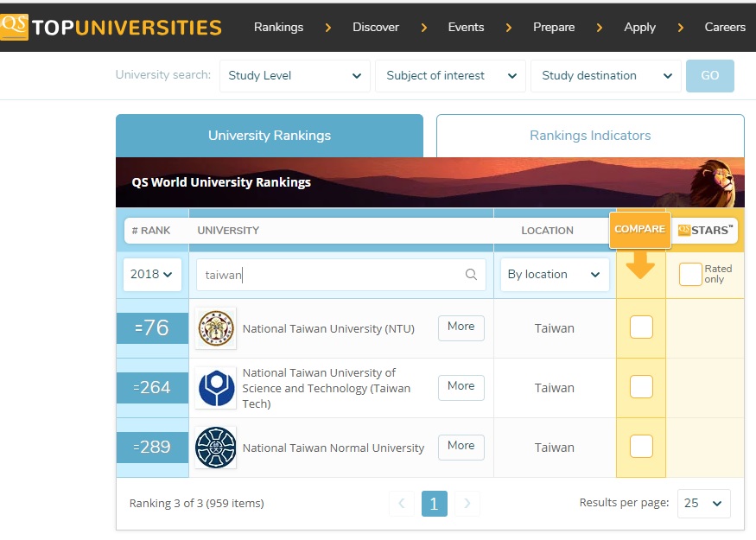Open the 2018 year dropdown
756x540 pixels.
pyautogui.click(x=152, y=275)
